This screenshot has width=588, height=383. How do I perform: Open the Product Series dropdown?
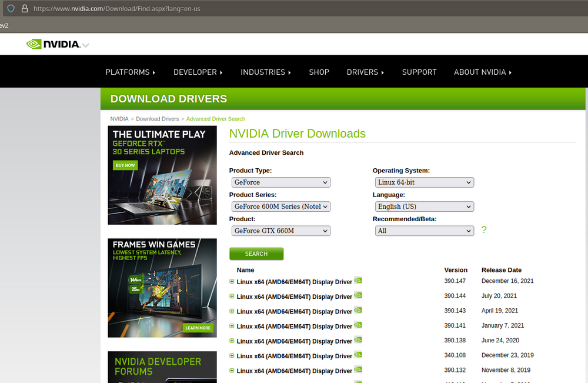coord(281,207)
